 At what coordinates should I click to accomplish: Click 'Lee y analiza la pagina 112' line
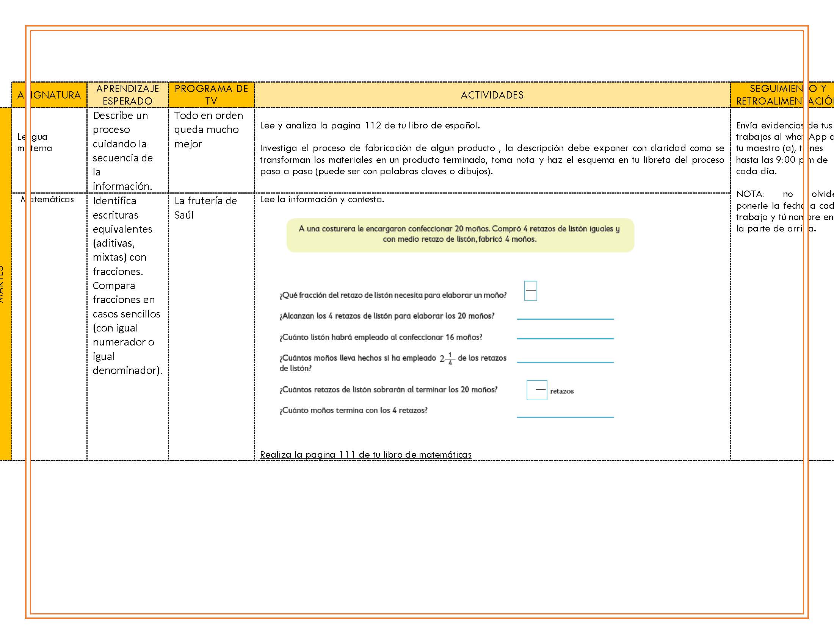tap(370, 125)
